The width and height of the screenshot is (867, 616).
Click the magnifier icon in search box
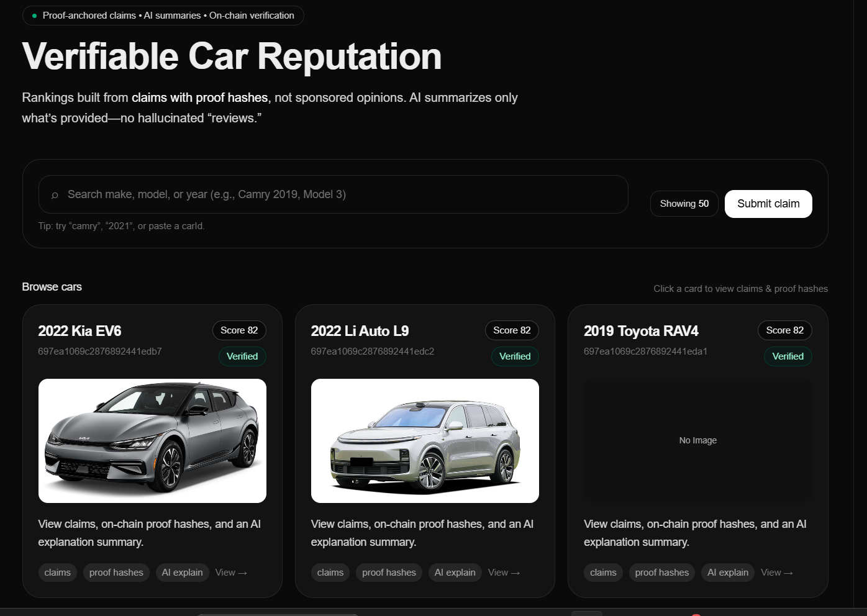[55, 195]
